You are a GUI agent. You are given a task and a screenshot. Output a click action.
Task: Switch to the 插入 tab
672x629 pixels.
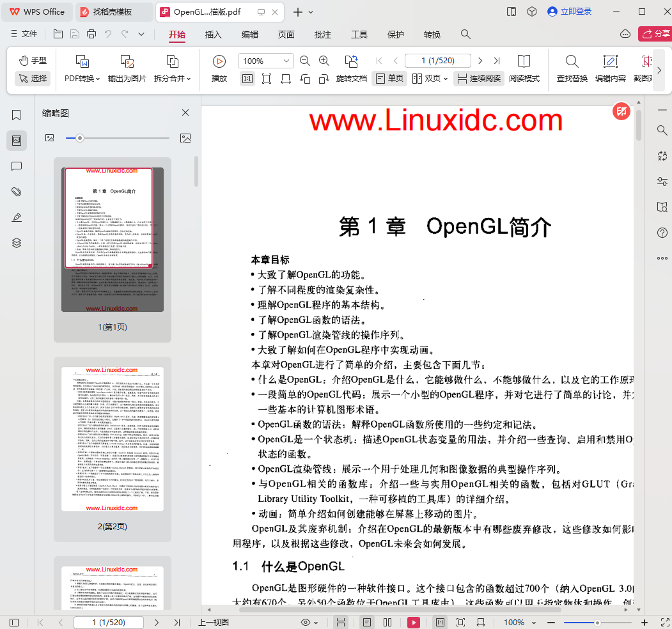click(x=213, y=35)
